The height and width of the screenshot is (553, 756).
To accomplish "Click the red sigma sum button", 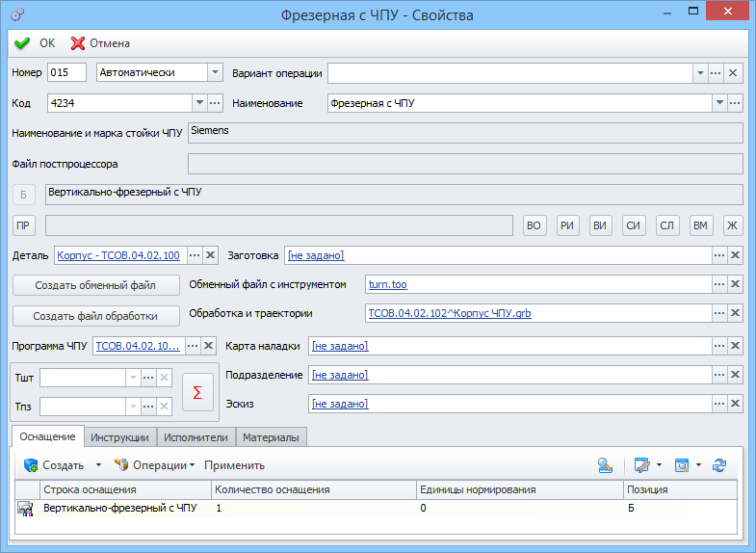I will click(x=197, y=392).
